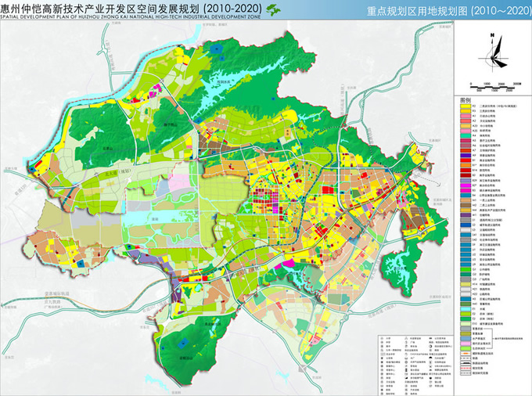Image resolution: width=532 pixels, height=396 pixels.
Task: Click the pale yellow H14 legend swatch
Action: (x=465, y=284)
